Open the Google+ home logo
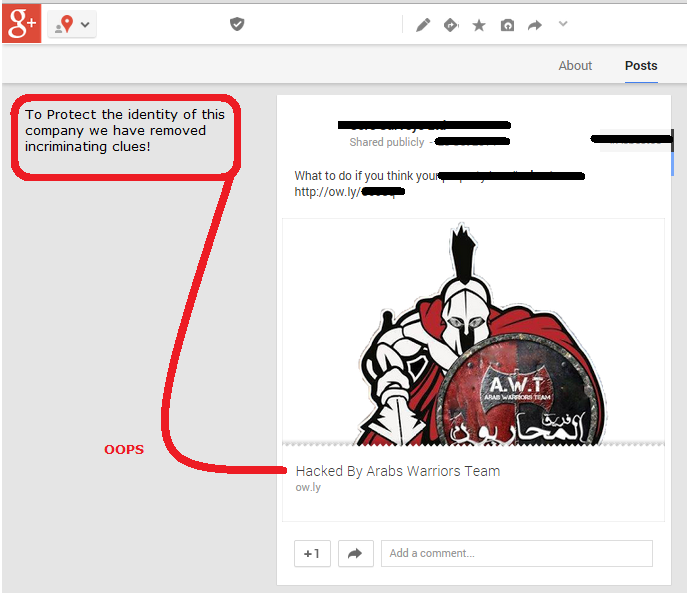The image size is (687, 593). pos(21,23)
